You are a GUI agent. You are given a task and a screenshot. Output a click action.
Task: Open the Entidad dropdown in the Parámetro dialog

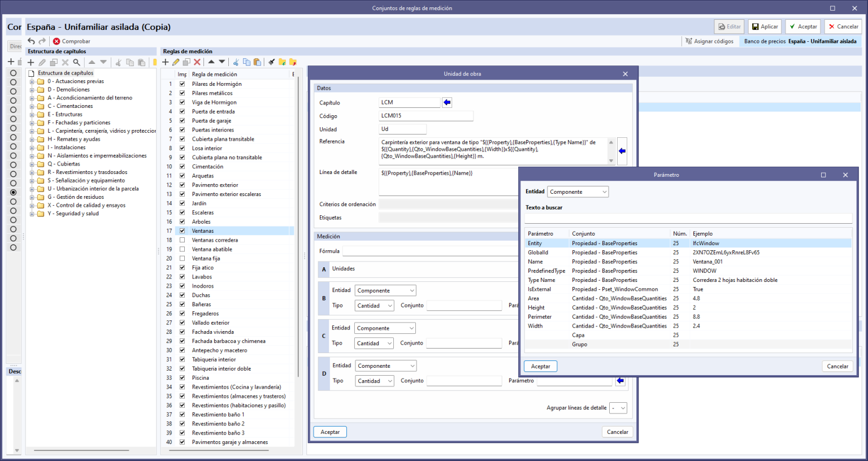coord(578,192)
